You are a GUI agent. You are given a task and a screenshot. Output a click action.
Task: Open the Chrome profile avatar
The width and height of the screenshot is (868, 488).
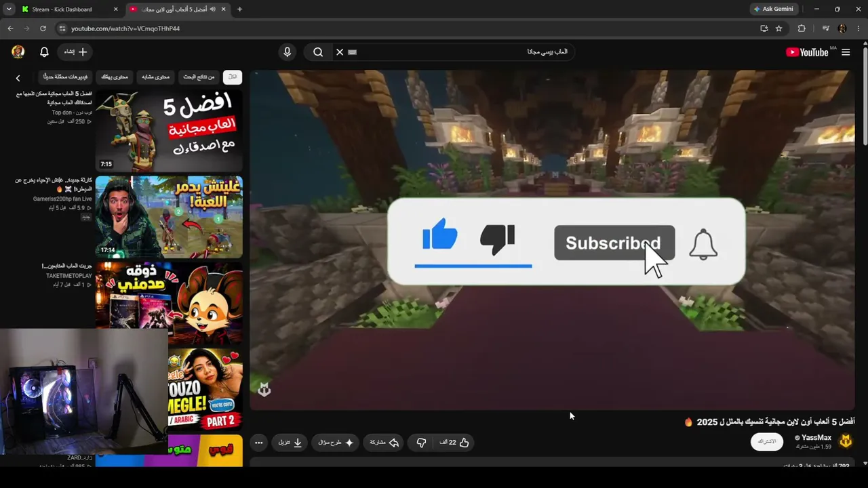pos(842,28)
